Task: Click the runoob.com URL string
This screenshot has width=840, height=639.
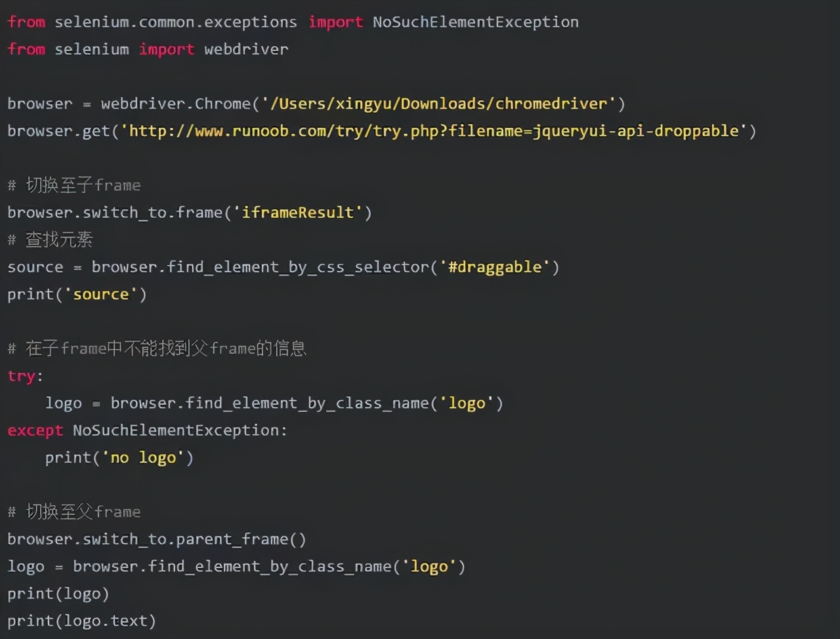Action: coord(434,131)
